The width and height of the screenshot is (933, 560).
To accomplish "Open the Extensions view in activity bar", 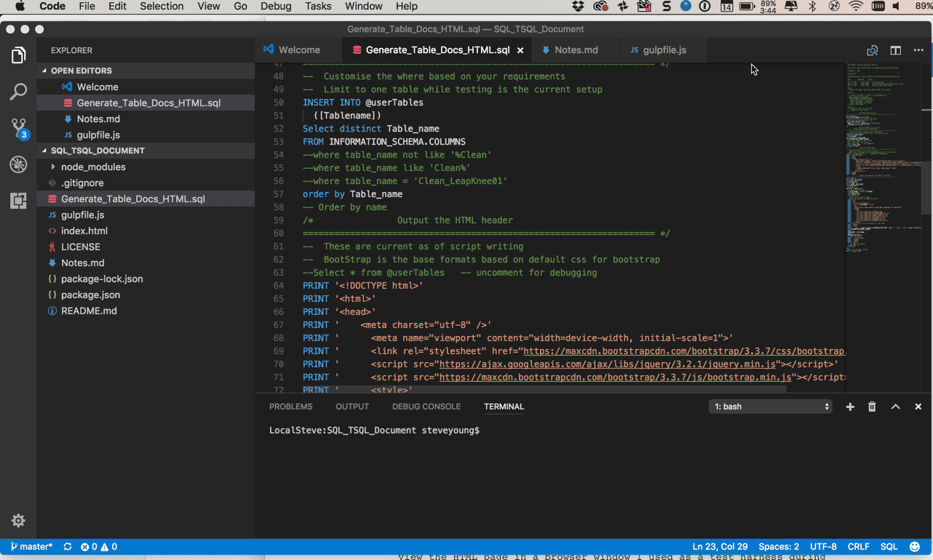I will (18, 201).
